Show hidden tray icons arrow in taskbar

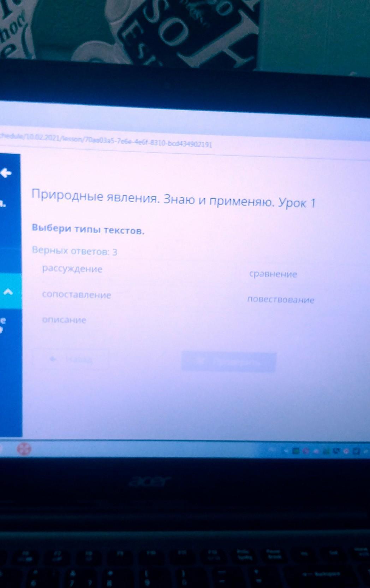tap(286, 451)
